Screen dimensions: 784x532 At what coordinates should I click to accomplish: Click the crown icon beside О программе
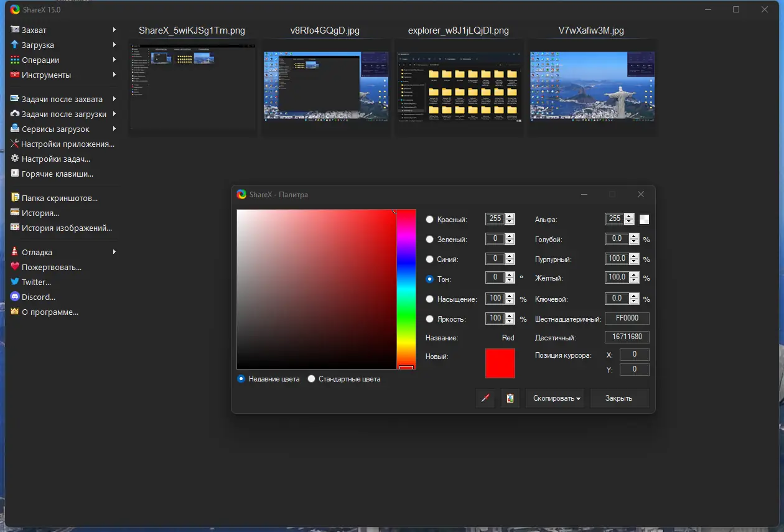pyautogui.click(x=15, y=312)
